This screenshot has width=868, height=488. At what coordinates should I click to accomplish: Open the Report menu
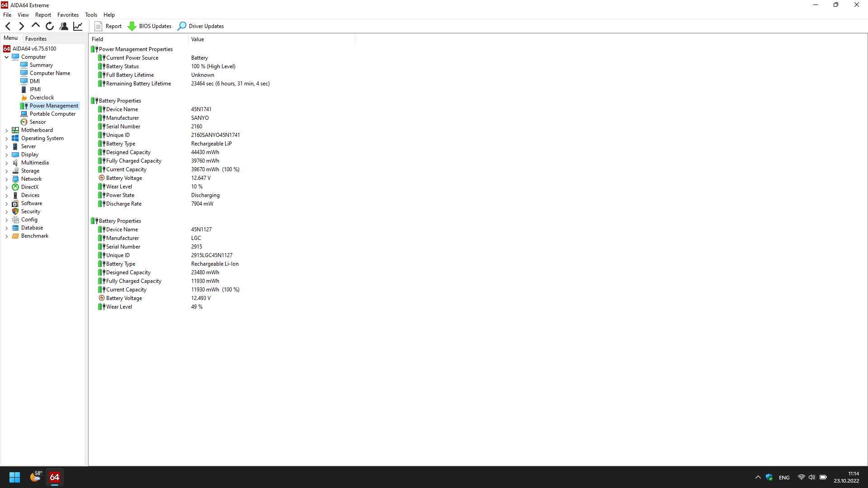click(x=42, y=14)
